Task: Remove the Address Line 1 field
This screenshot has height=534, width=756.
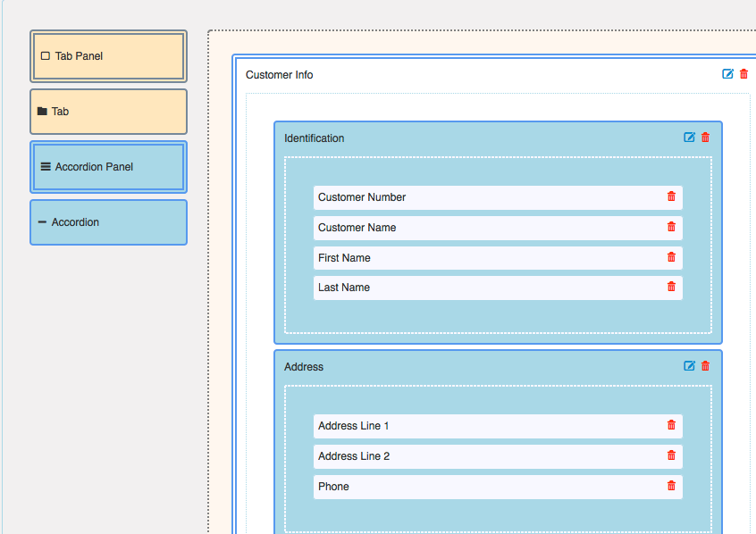Action: pyautogui.click(x=671, y=425)
